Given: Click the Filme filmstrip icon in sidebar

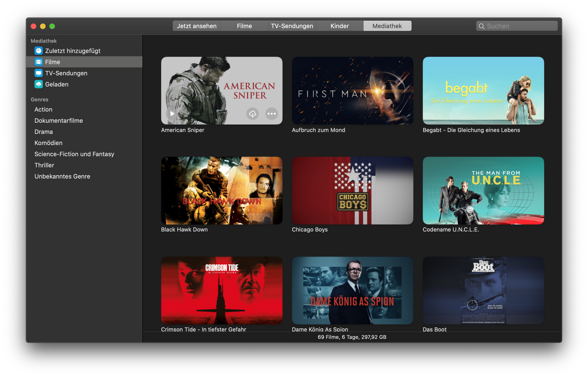Looking at the screenshot, I should 38,62.
